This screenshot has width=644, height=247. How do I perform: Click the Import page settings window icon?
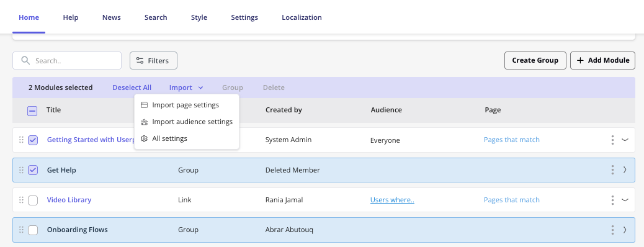pyautogui.click(x=144, y=105)
